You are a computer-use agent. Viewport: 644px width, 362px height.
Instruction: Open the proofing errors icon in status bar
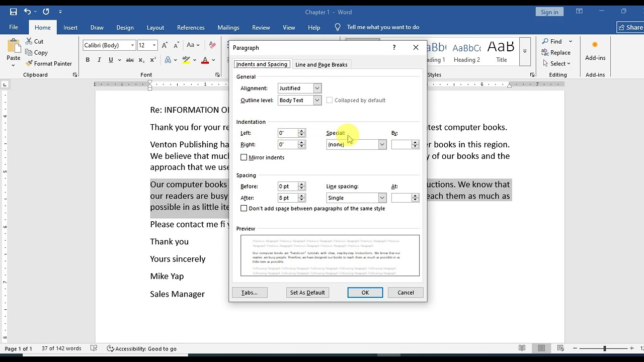(94, 348)
